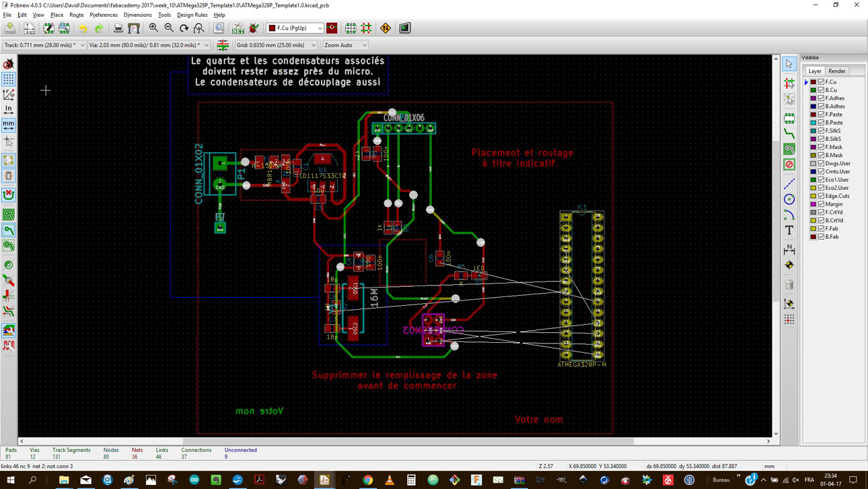868x489 pixels.
Task: Open the Track width dropdown
Action: pos(44,45)
